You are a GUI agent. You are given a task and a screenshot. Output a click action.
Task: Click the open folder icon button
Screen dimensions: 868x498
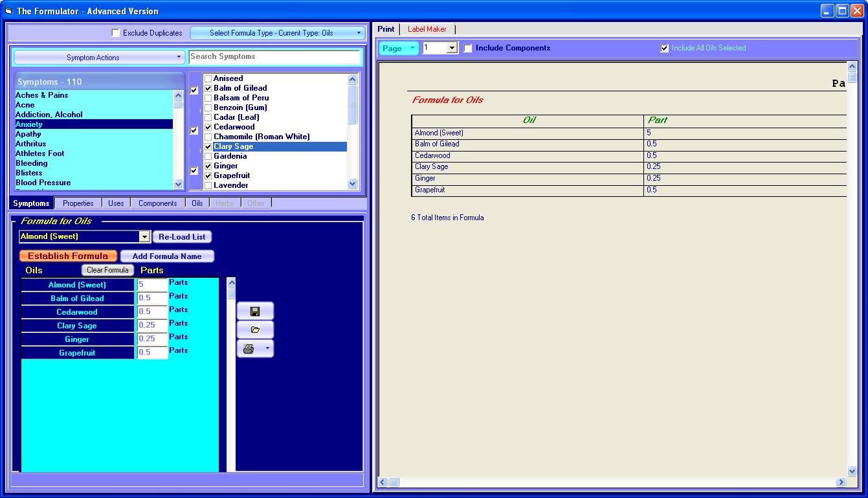click(x=255, y=330)
